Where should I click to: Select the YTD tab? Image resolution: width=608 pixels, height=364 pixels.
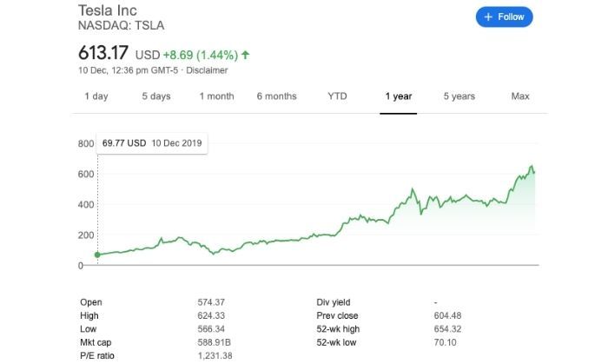337,96
